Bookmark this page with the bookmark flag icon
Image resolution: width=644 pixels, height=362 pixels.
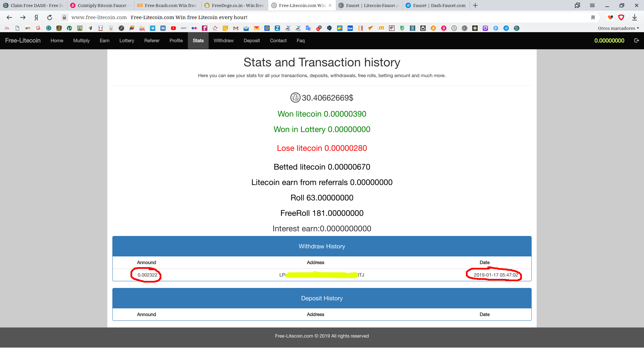tap(593, 17)
